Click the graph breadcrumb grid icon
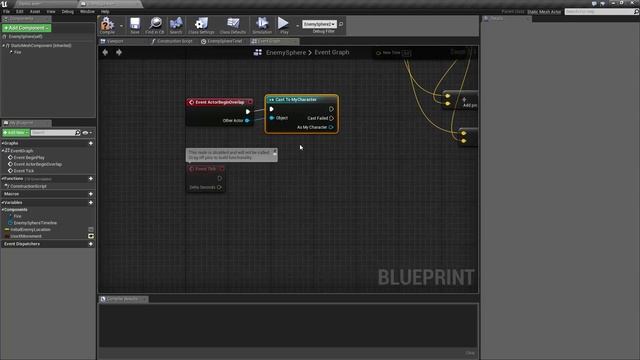The width and height of the screenshot is (640, 360). click(x=258, y=52)
